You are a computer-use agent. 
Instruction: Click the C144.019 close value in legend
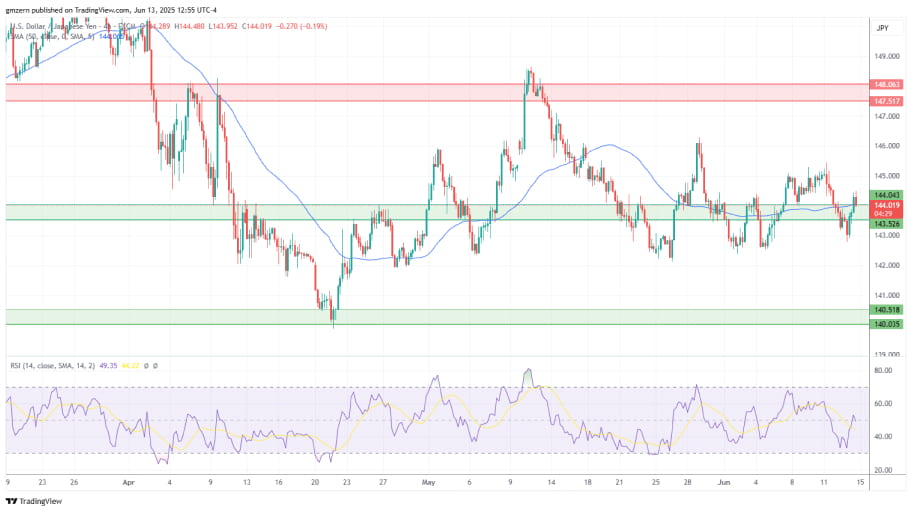[257, 26]
